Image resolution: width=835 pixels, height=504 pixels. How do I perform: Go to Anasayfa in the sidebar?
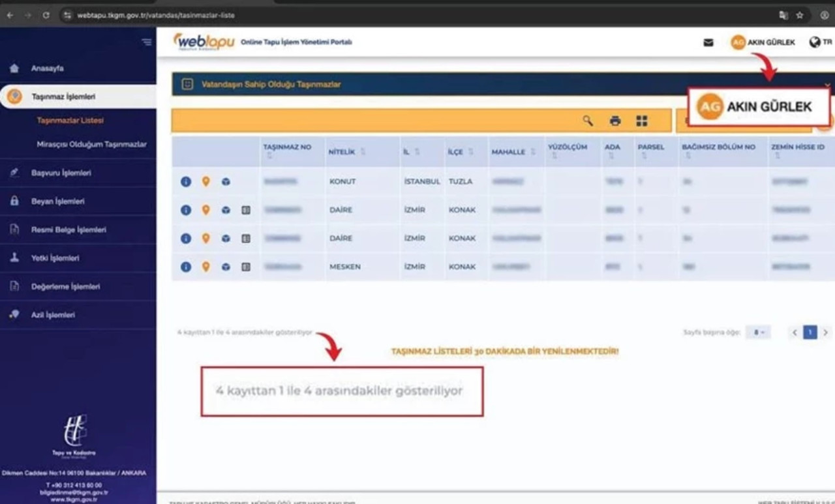pyautogui.click(x=47, y=68)
